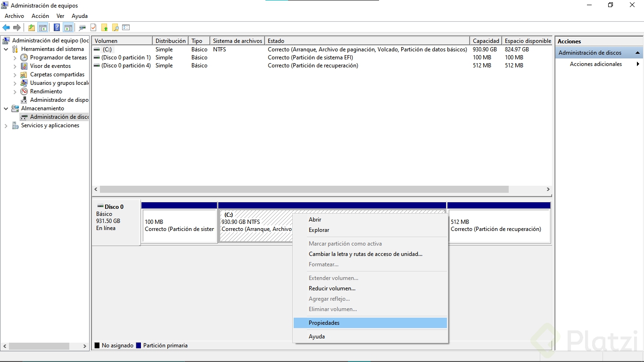Image resolution: width=644 pixels, height=362 pixels.
Task: Click the 824.97 GB free space cell
Action: (517, 49)
